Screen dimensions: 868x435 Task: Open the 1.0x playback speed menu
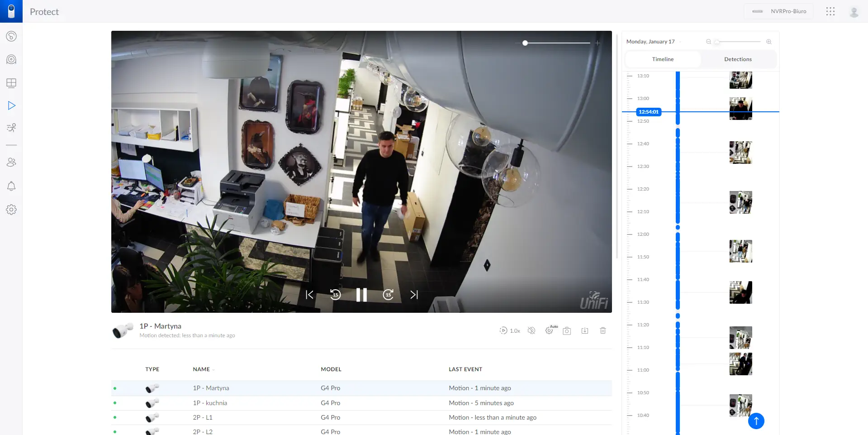click(x=510, y=331)
